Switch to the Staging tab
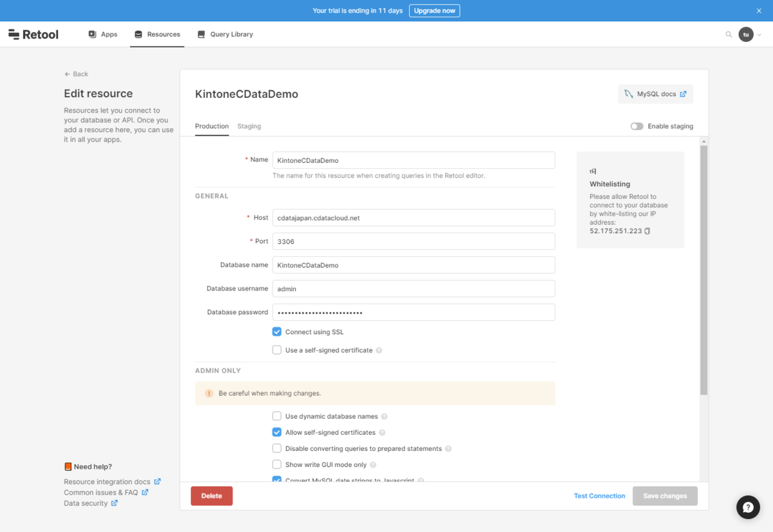773x532 pixels. tap(249, 126)
